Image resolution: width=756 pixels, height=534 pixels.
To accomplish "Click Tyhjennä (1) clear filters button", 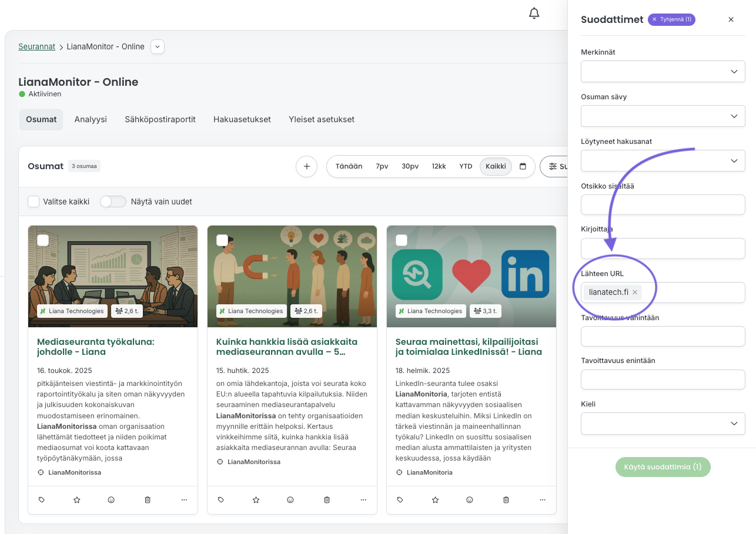I will [x=671, y=19].
